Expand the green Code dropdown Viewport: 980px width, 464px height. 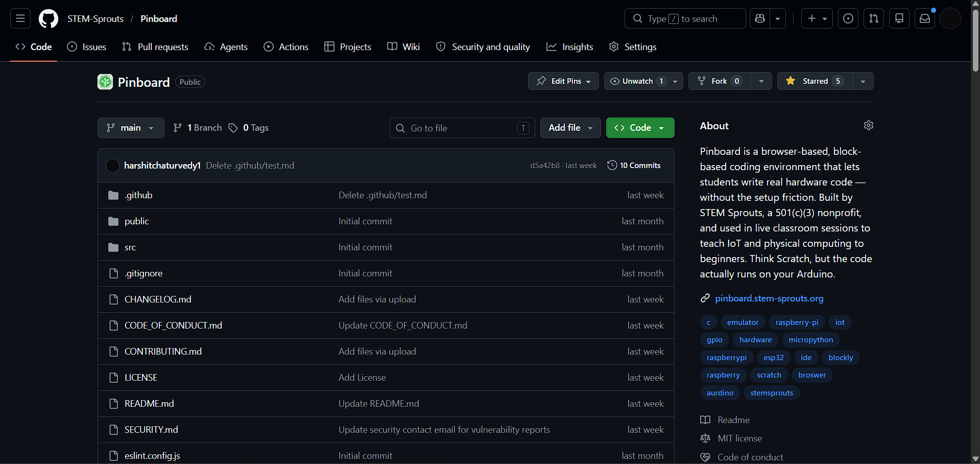coord(640,128)
